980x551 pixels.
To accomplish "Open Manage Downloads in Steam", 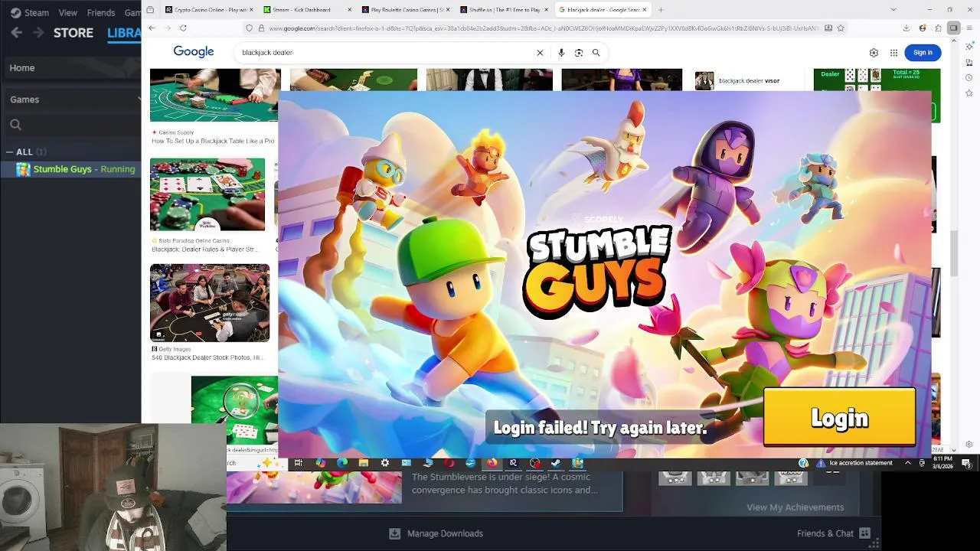I will 436,533.
